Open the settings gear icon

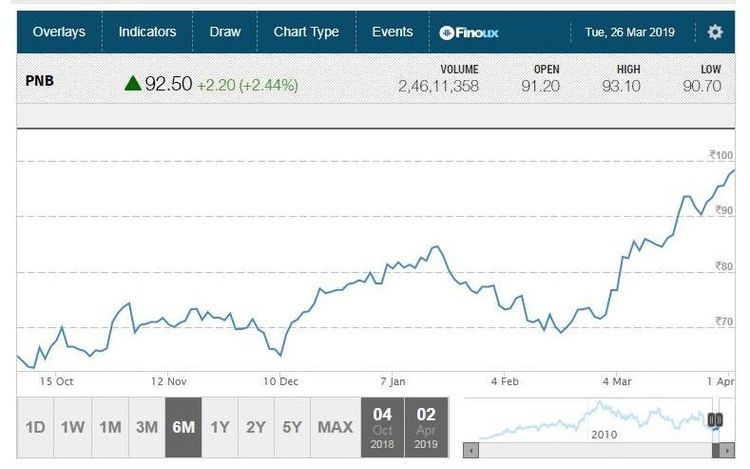[715, 32]
